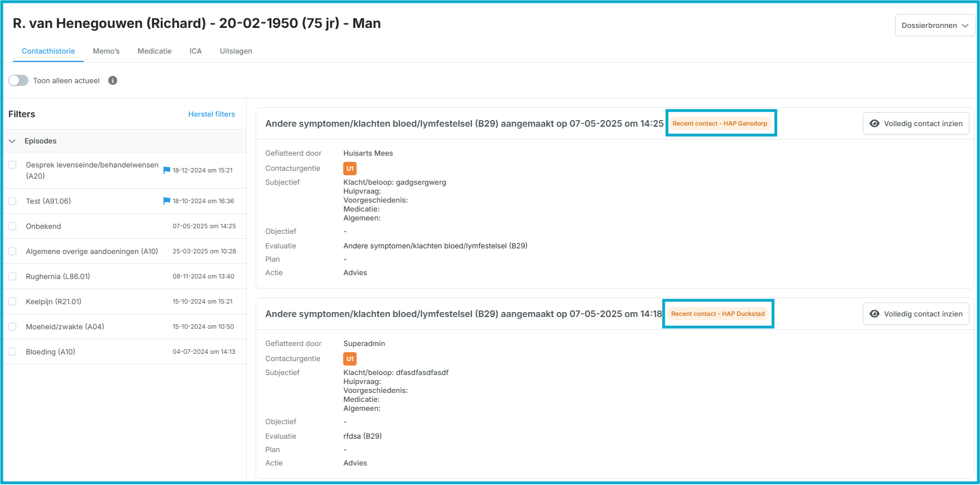Open full contact for HAP Duckstad entry
This screenshot has width=980, height=485.
916,314
